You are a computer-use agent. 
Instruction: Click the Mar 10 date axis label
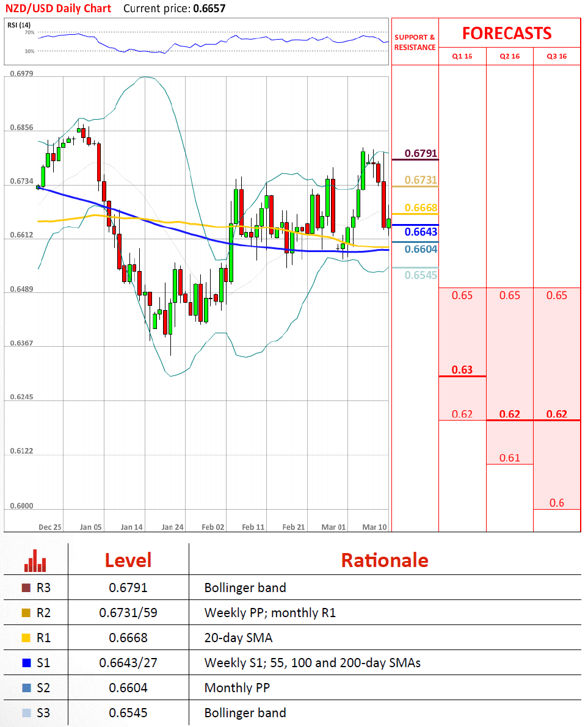click(x=374, y=527)
